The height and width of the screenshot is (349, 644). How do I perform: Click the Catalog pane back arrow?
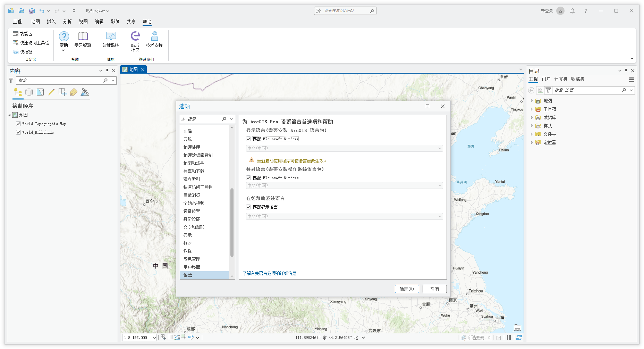pos(531,90)
